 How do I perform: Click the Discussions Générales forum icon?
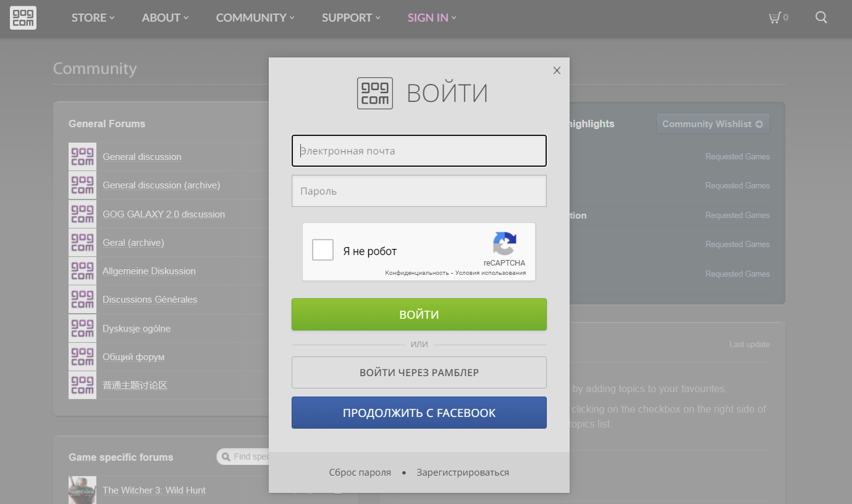[82, 300]
